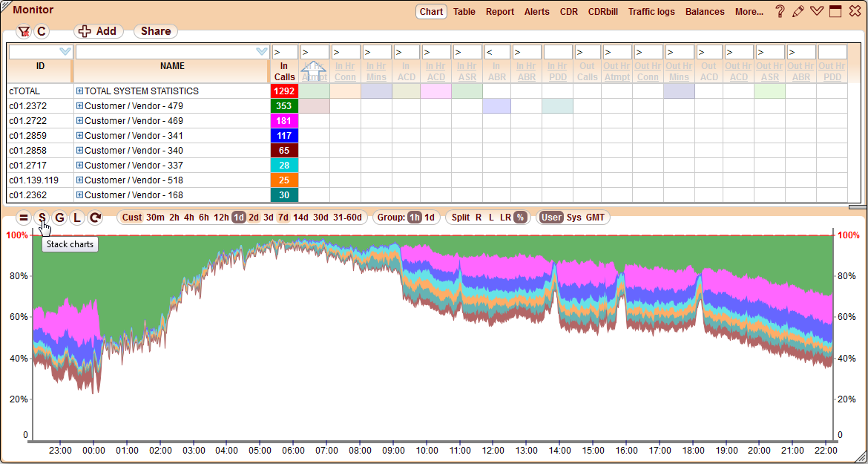Open the Alerts menu item
Viewport: 868px width, 464px height.
coord(536,12)
